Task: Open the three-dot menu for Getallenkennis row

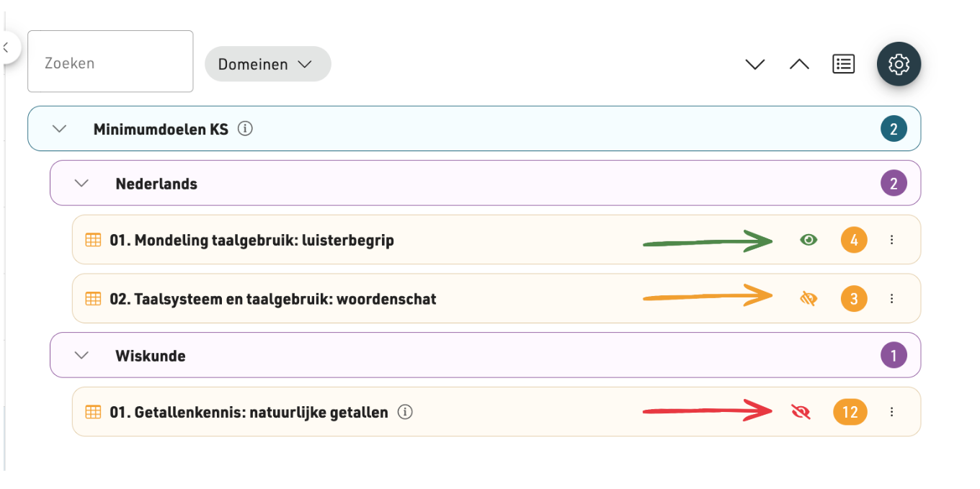Action: (x=891, y=412)
